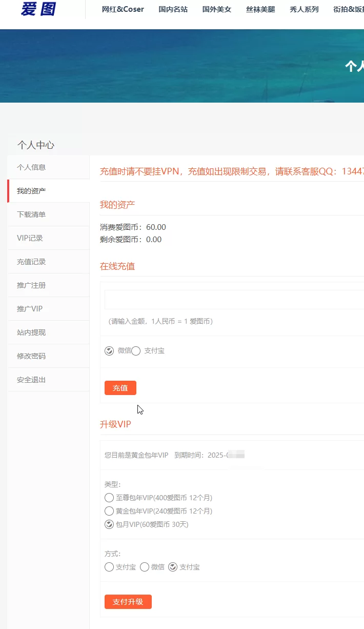Screen dimensions: 364x629
Task: Open 国内名站 navigation item
Action: coord(173,9)
